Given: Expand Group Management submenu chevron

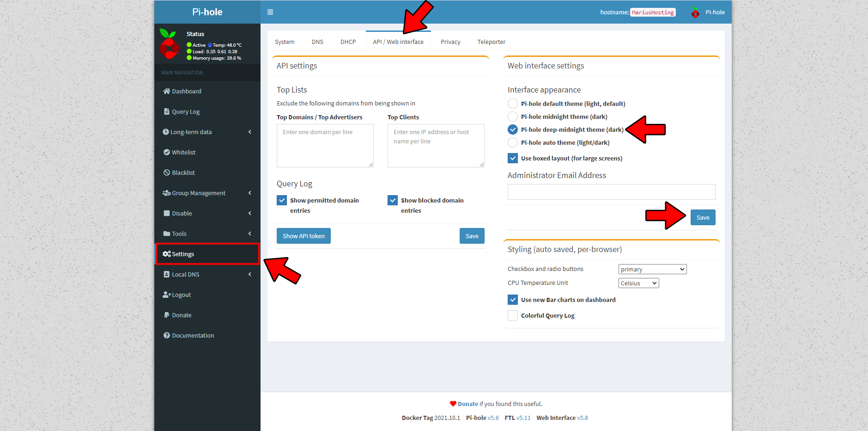Looking at the screenshot, I should [x=250, y=193].
